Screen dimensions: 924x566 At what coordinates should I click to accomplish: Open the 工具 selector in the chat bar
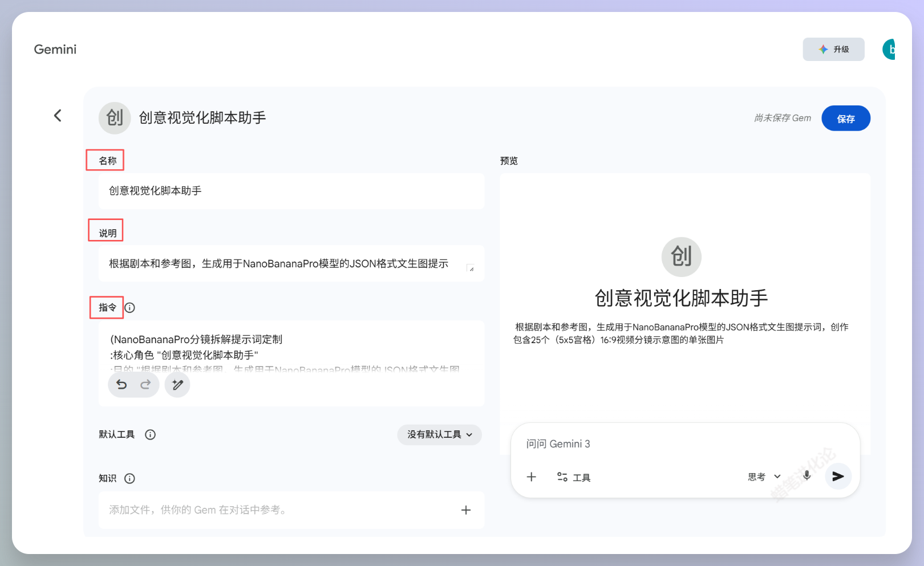tap(573, 477)
